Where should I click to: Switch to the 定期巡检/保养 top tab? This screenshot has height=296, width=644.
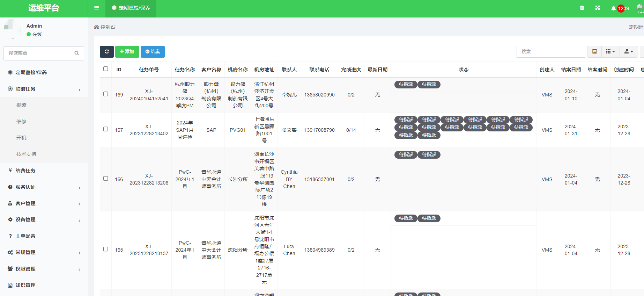pyautogui.click(x=131, y=8)
